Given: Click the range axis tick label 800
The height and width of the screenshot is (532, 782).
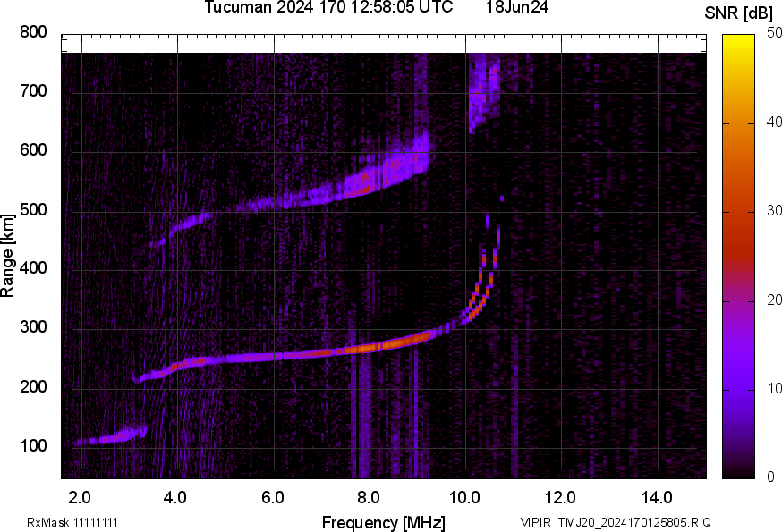Looking at the screenshot, I should point(33,32).
